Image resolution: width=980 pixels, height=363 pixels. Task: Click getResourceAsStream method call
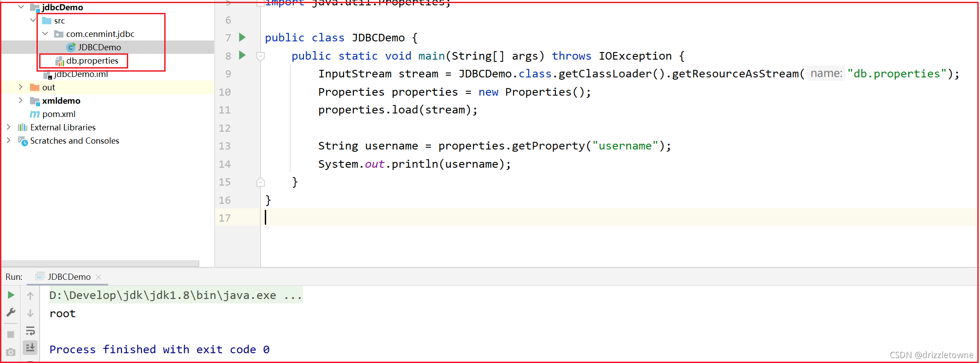click(x=735, y=74)
